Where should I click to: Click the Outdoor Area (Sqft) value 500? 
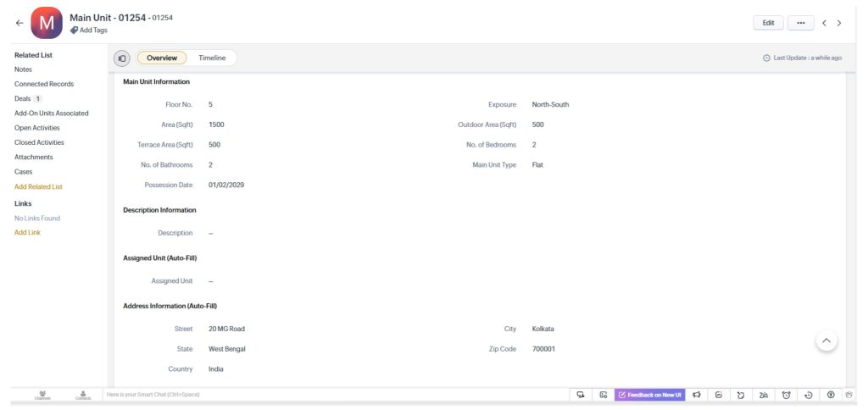pos(537,125)
